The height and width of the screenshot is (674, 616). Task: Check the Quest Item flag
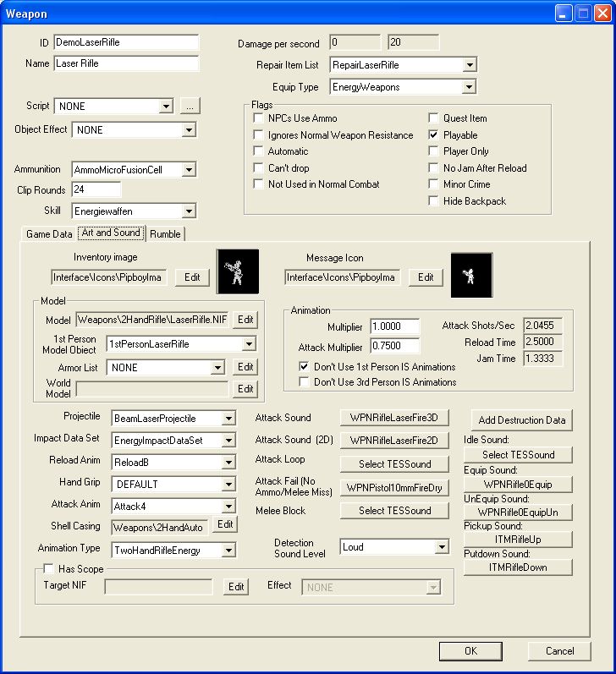433,118
